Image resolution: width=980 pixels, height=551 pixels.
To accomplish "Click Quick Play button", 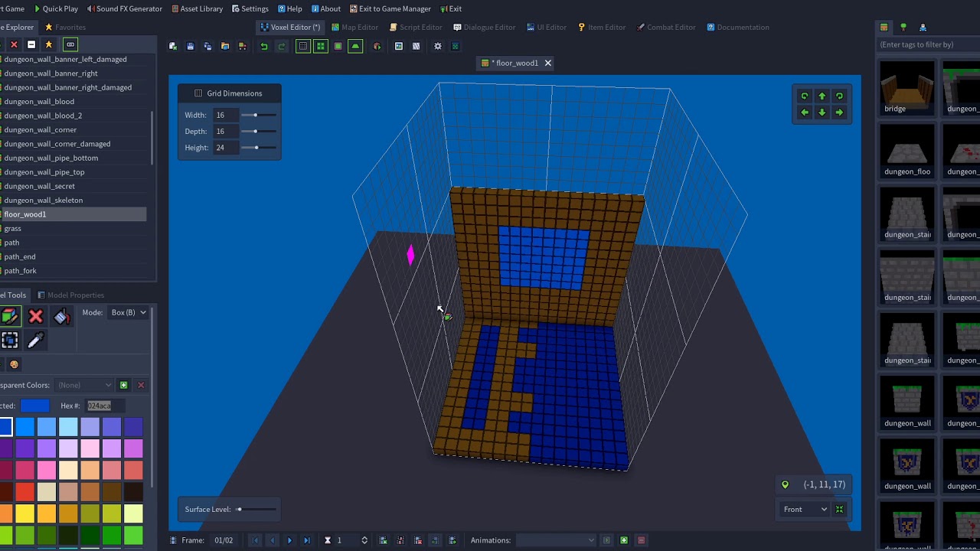I will coord(56,8).
